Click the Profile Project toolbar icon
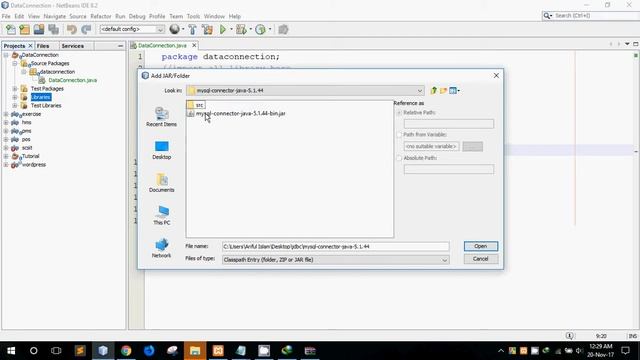Image resolution: width=640 pixels, height=360 pixels. pyautogui.click(x=260, y=29)
